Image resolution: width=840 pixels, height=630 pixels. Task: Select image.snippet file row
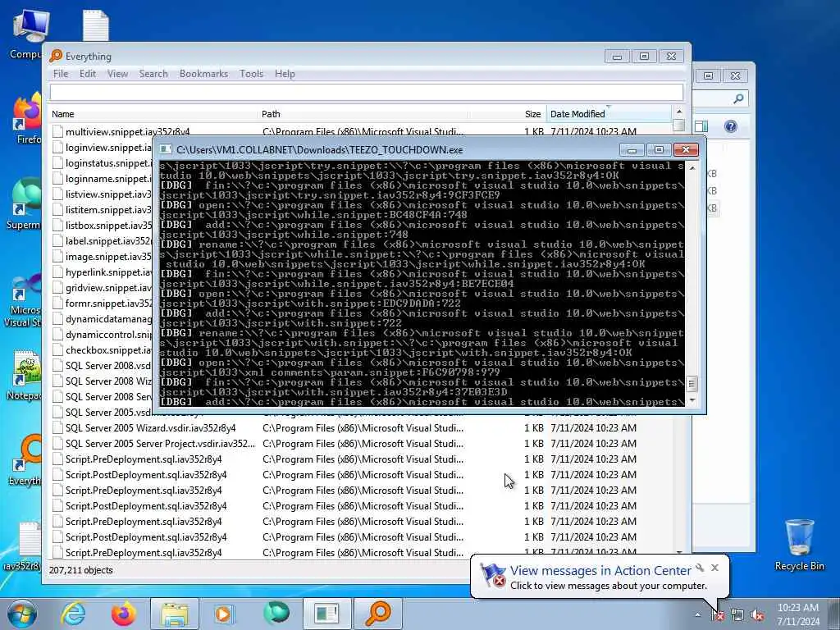[102, 257]
